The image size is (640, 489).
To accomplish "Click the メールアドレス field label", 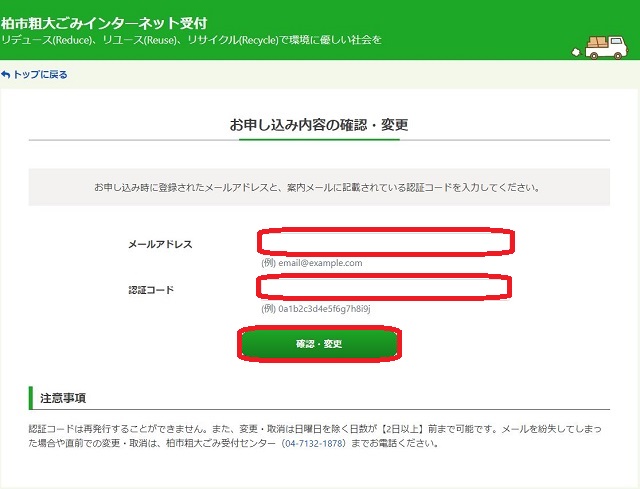I will pos(160,244).
